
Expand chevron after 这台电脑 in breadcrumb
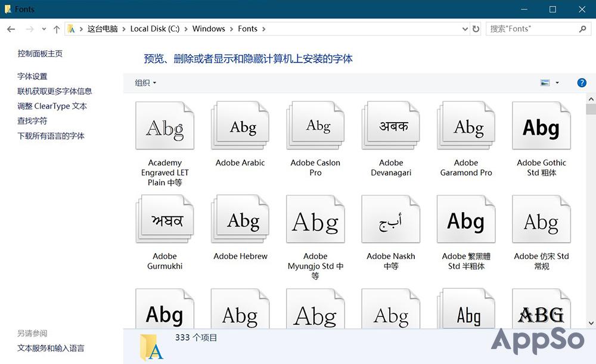pos(124,29)
